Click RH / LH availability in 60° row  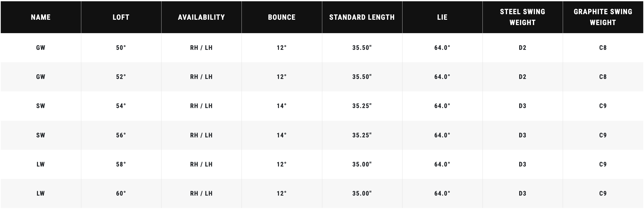click(x=201, y=193)
